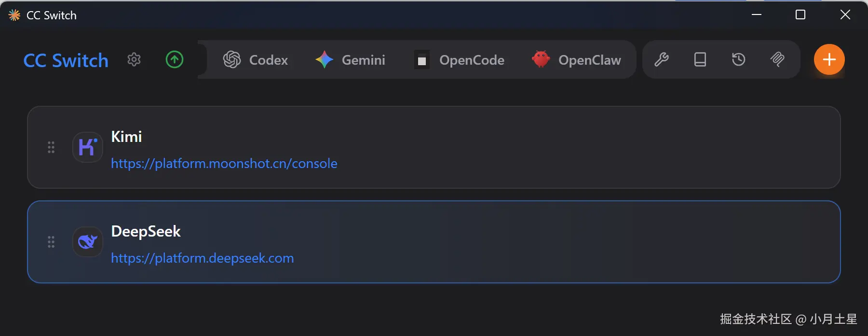Open the wrench tools icon
This screenshot has height=336, width=868.
pos(661,59)
